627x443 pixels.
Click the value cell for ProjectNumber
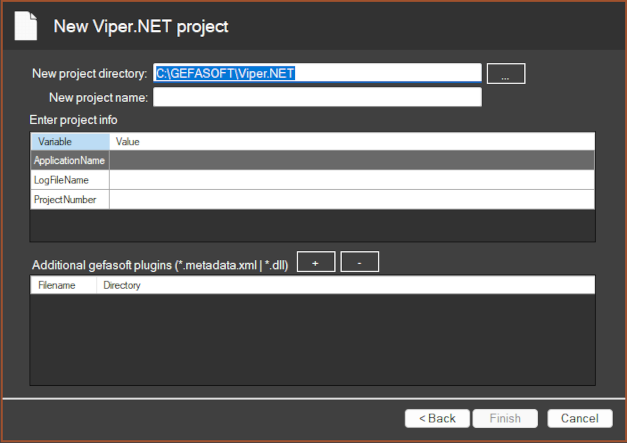coord(352,200)
